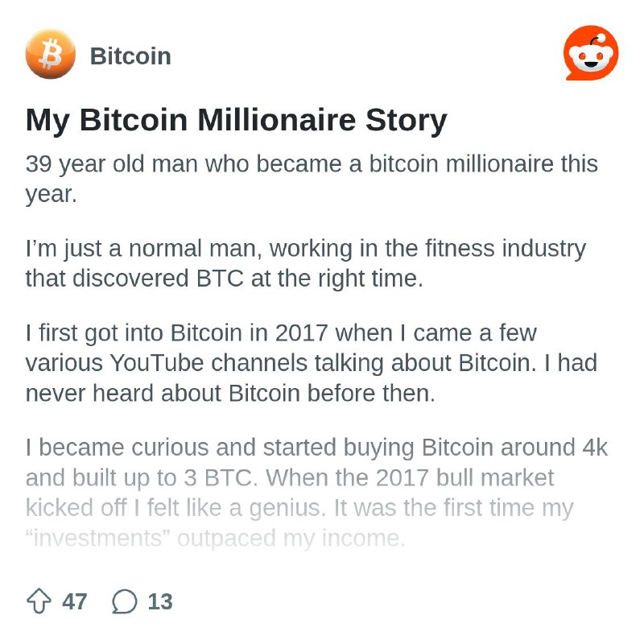
Task: Click the word Millionaire in the title
Action: click(277, 120)
